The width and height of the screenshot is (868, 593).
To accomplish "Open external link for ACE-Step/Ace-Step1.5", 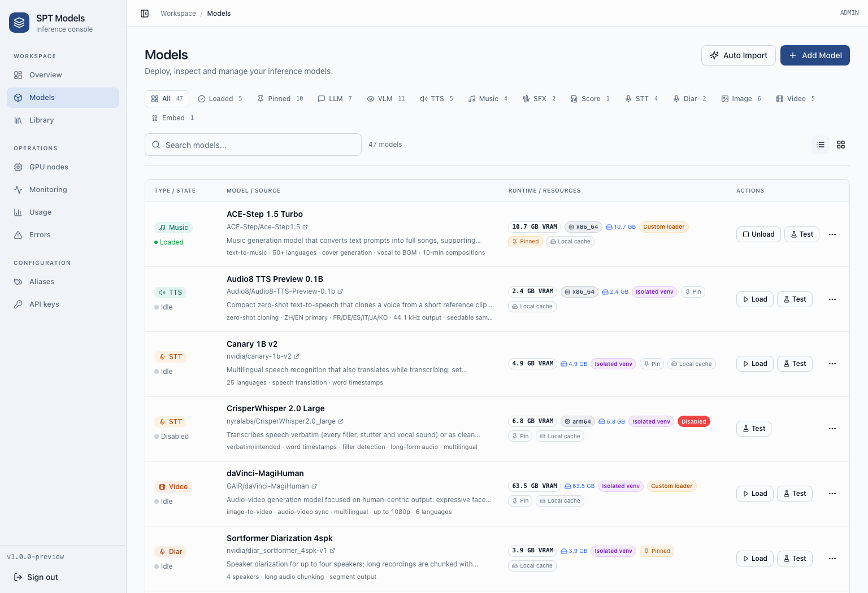I will click(x=305, y=227).
